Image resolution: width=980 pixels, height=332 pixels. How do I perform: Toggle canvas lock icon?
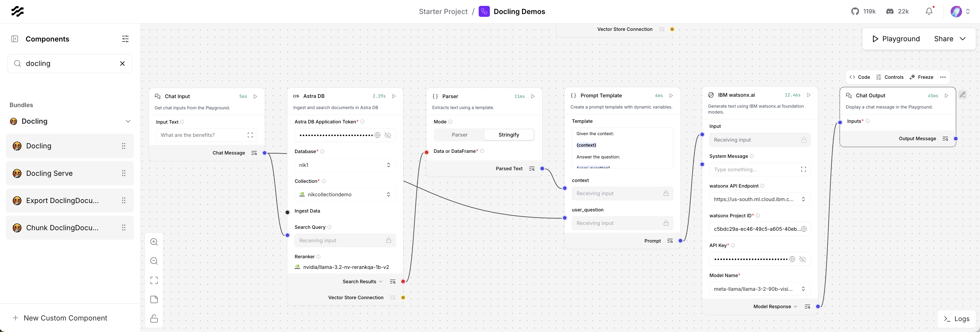click(154, 319)
